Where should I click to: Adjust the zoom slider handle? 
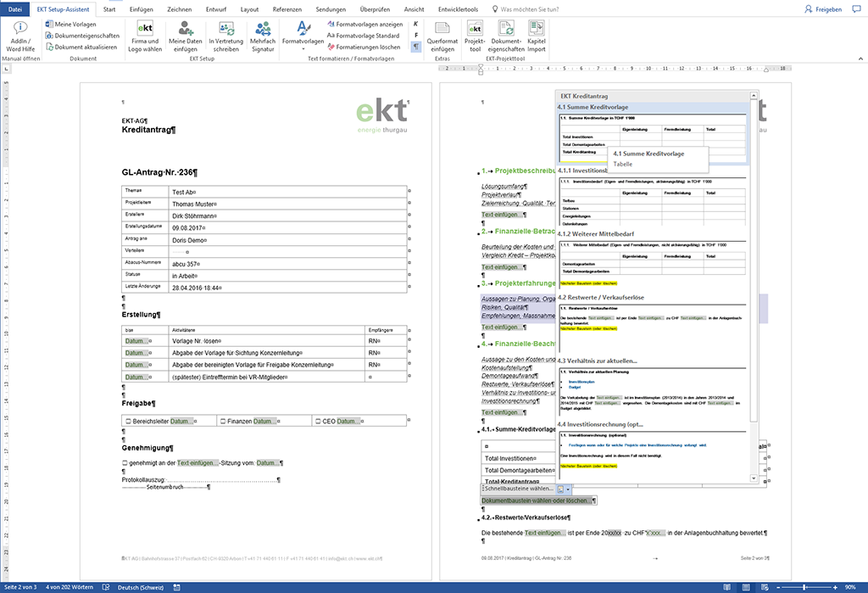[804, 587]
